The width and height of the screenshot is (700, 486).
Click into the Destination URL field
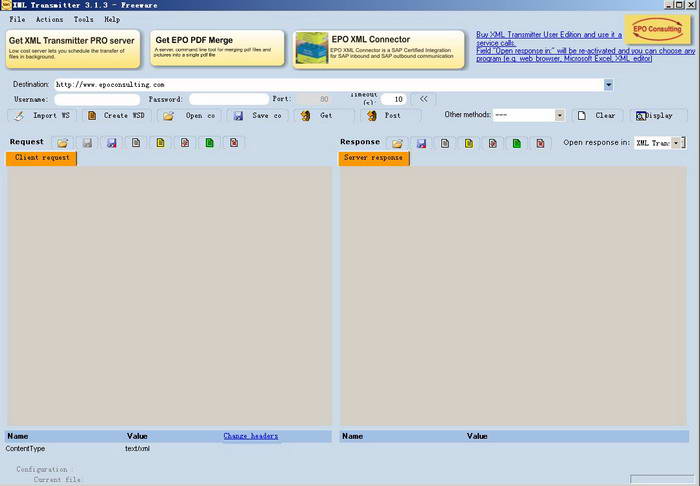point(329,85)
